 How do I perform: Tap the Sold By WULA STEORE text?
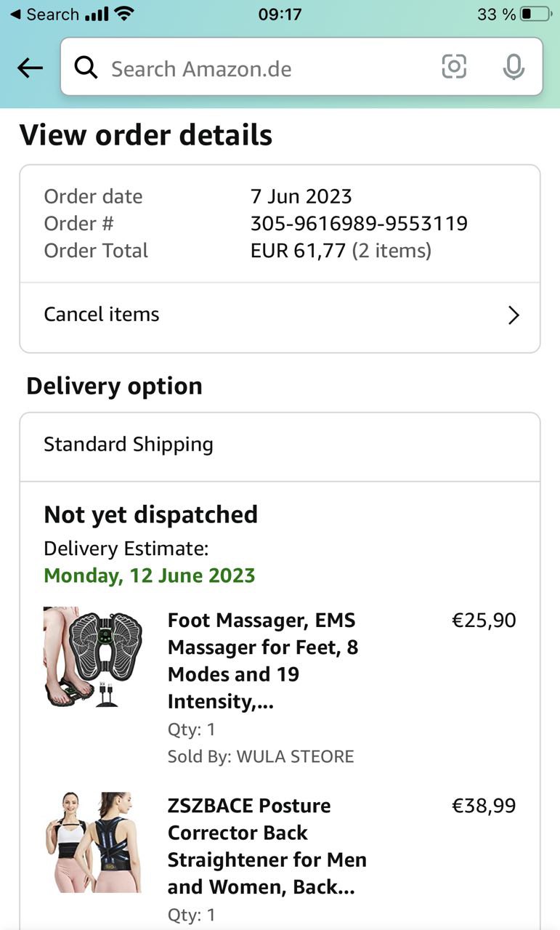(261, 756)
